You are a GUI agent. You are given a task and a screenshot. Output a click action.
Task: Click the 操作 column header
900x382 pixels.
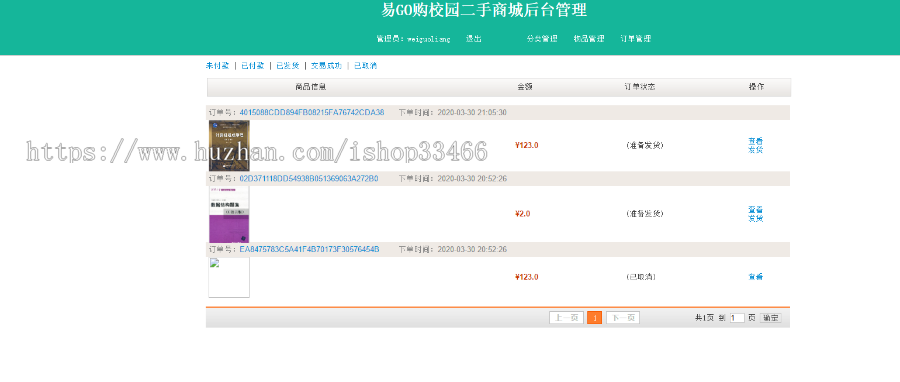tap(757, 87)
